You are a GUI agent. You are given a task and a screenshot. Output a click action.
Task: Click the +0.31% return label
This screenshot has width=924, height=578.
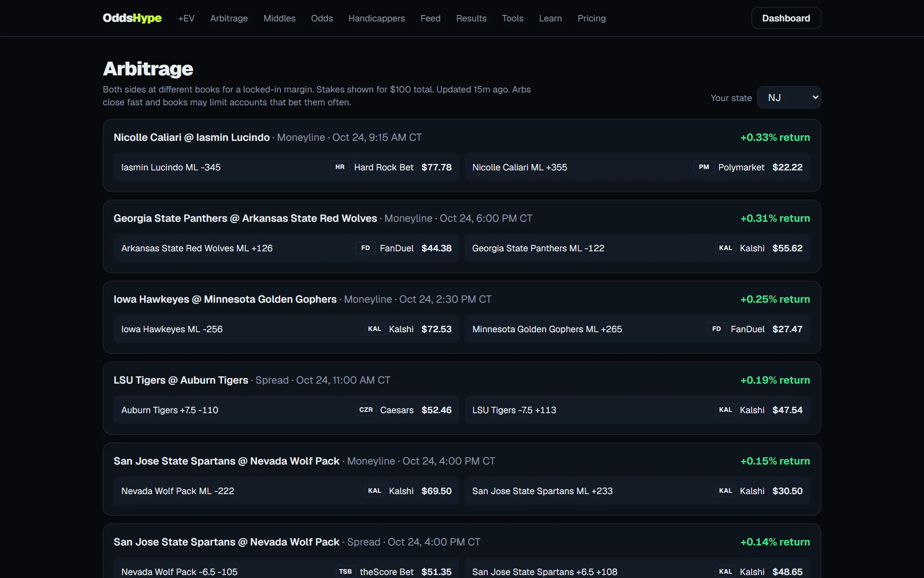tap(775, 218)
